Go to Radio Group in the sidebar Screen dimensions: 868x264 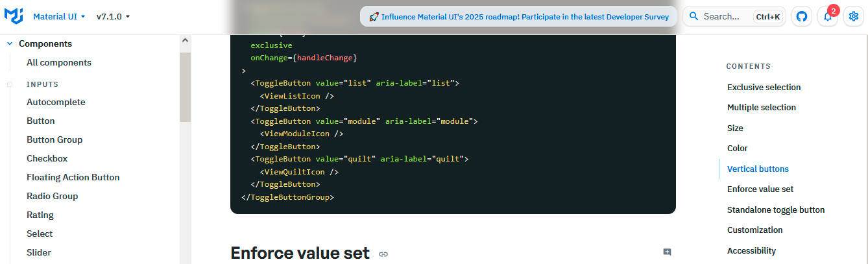point(53,196)
